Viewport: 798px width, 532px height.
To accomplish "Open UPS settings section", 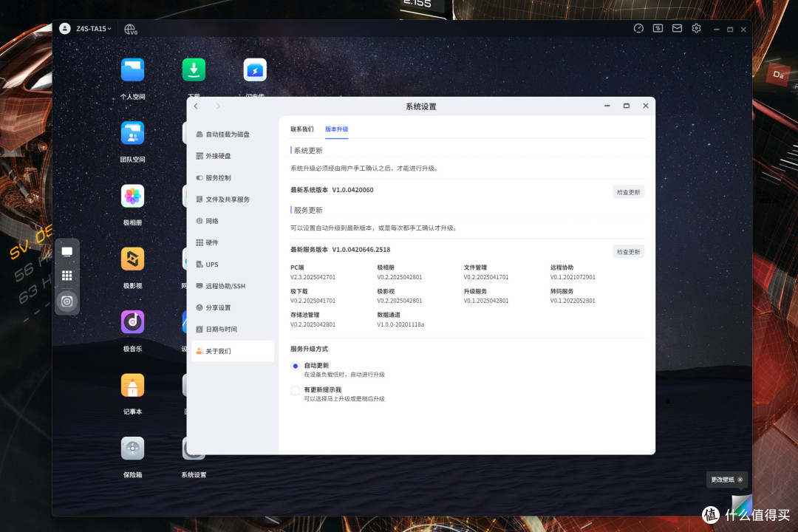I will (x=233, y=265).
